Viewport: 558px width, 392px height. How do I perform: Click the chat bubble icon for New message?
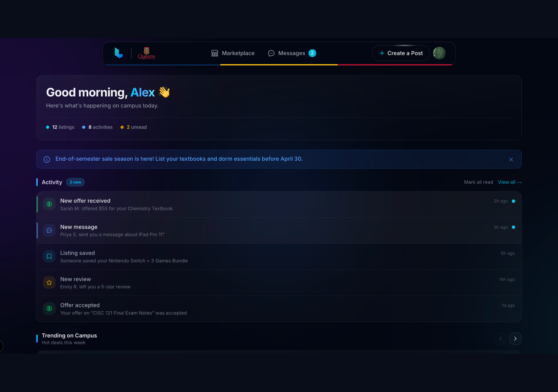click(x=49, y=230)
